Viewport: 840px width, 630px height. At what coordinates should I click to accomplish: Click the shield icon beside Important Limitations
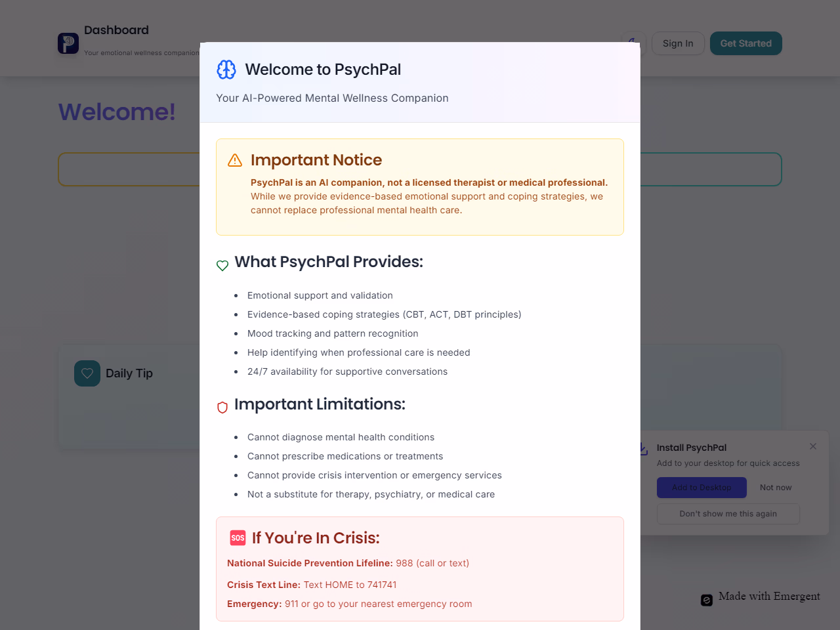click(222, 408)
